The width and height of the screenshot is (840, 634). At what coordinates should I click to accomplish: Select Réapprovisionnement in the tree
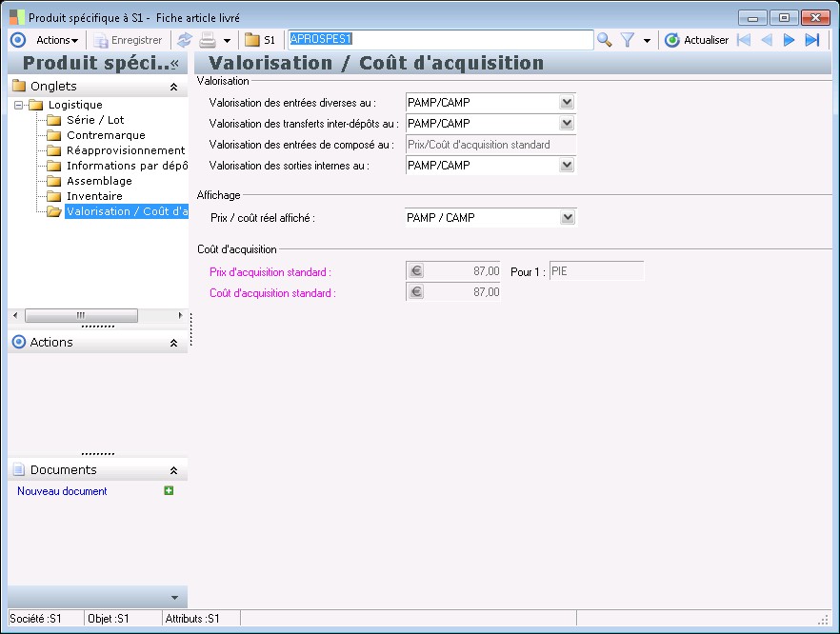[125, 150]
